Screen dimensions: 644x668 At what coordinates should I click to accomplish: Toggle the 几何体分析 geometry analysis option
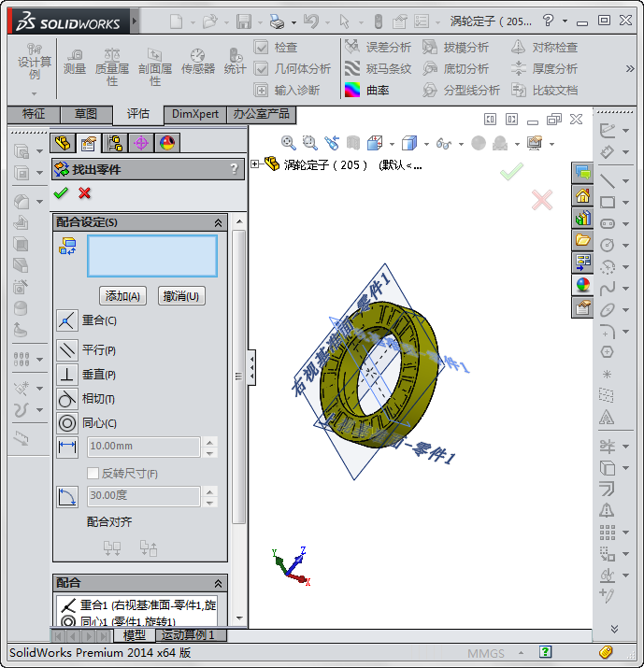click(262, 68)
